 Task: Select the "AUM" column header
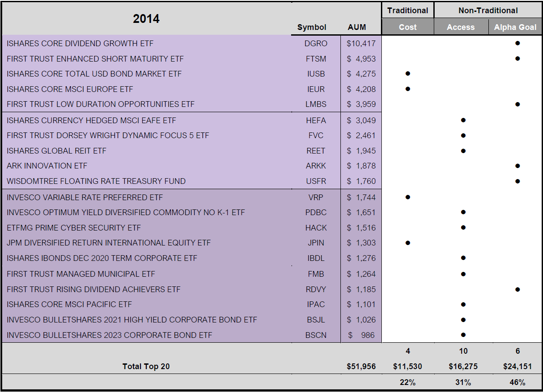[357, 27]
